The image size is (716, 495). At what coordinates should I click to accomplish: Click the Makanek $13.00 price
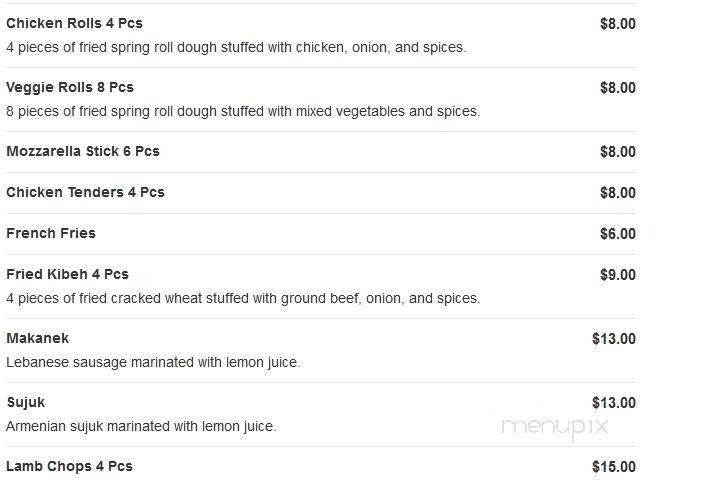(x=614, y=339)
